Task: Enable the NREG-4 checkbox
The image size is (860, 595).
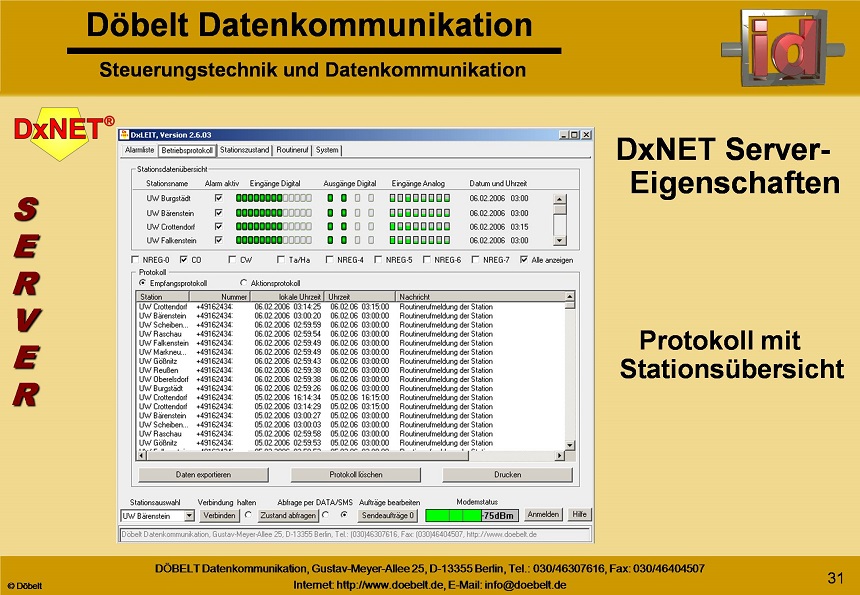Action: [330, 259]
